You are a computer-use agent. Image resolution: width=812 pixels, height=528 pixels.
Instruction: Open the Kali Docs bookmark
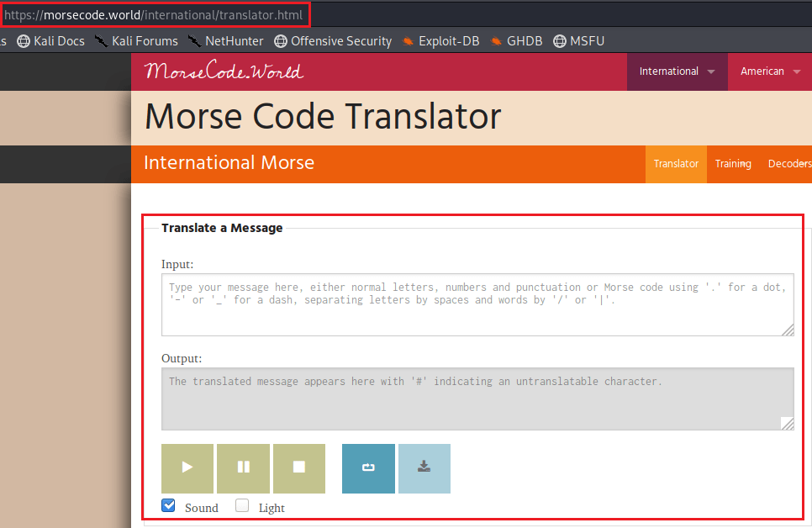[x=50, y=40]
